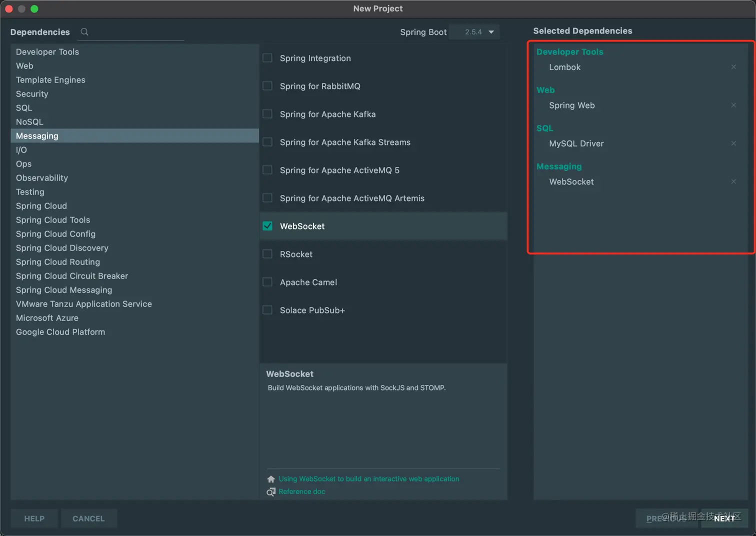Uncheck the WebSocket checkbox
The height and width of the screenshot is (536, 756).
(x=267, y=226)
